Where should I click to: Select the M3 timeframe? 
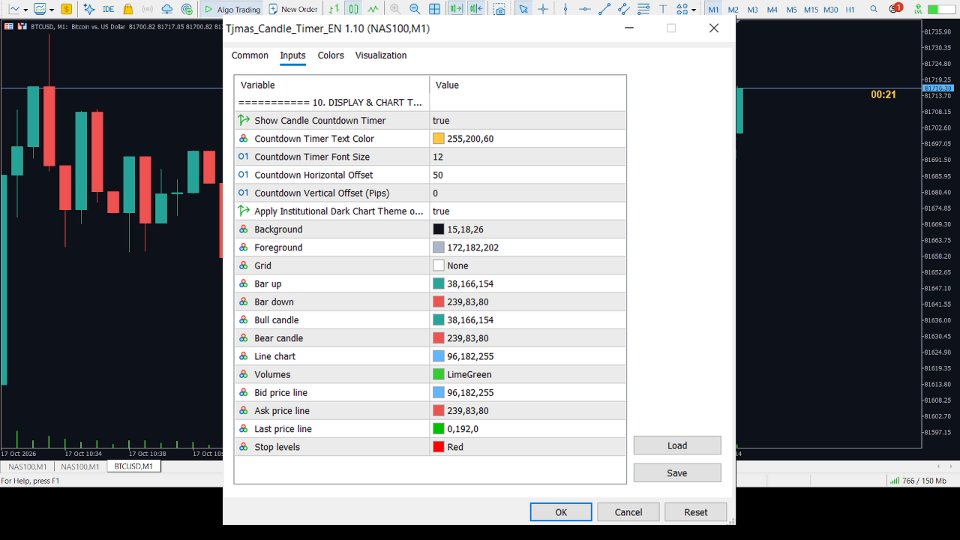752,9
